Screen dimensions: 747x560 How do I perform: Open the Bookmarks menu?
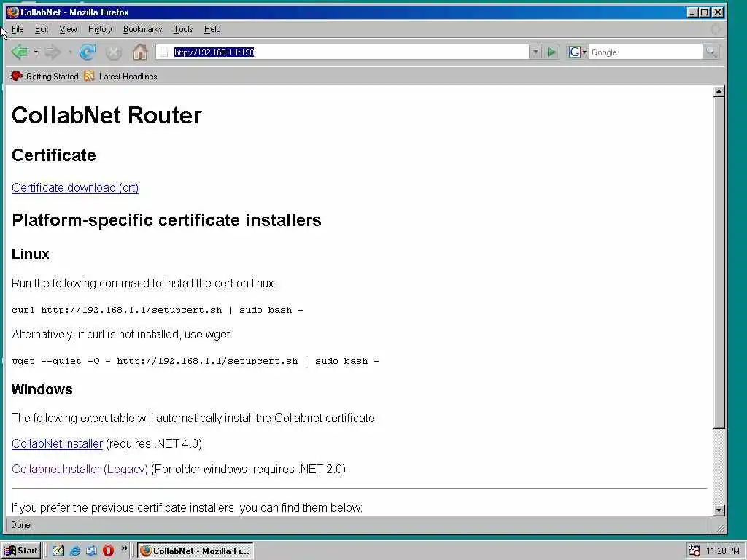[x=142, y=29]
